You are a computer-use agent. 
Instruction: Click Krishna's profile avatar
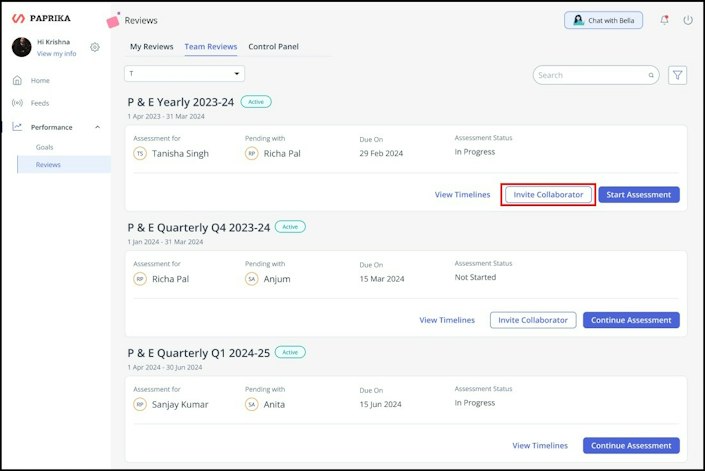click(22, 47)
